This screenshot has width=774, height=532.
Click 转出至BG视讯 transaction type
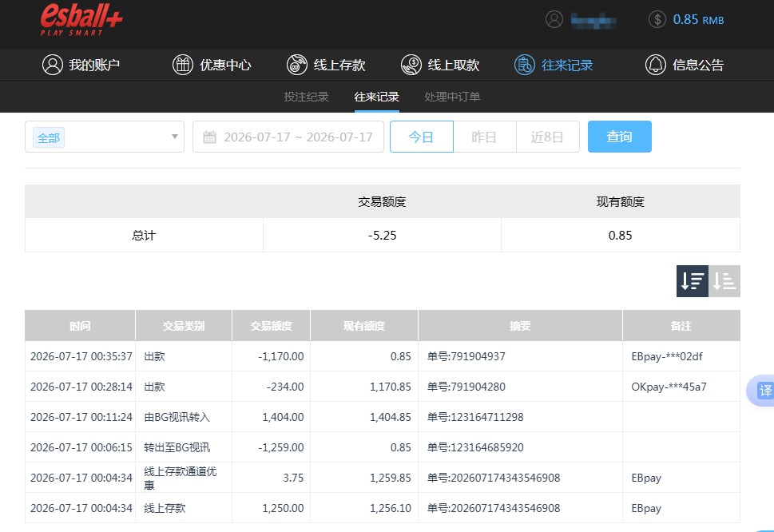click(177, 447)
